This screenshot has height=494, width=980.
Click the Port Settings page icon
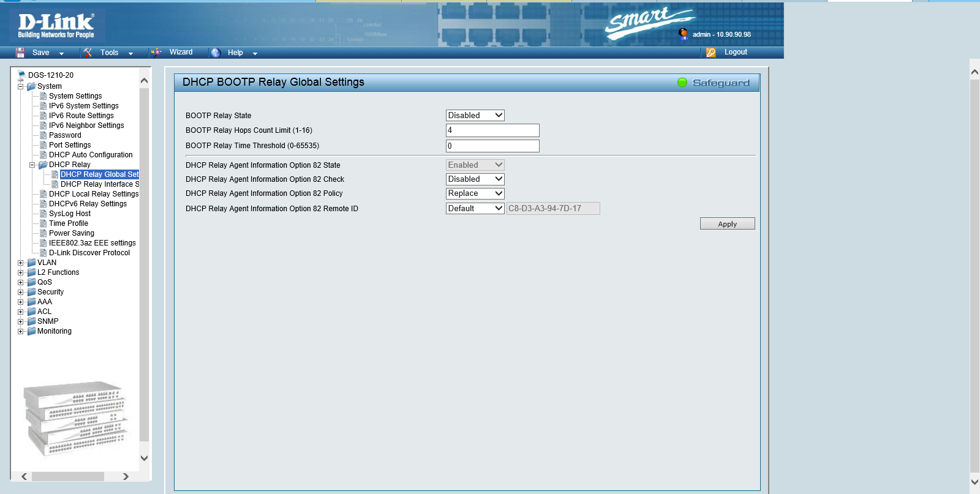tap(43, 145)
